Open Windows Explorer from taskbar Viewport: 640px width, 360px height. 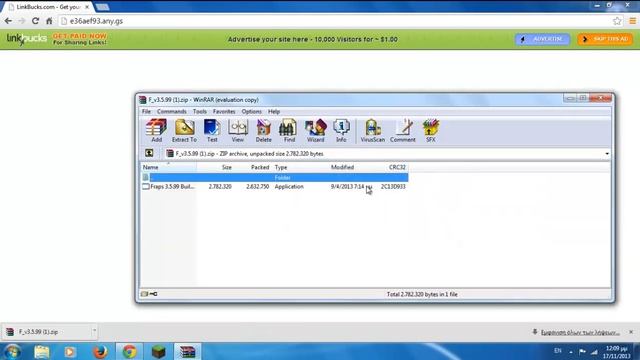(x=41, y=351)
